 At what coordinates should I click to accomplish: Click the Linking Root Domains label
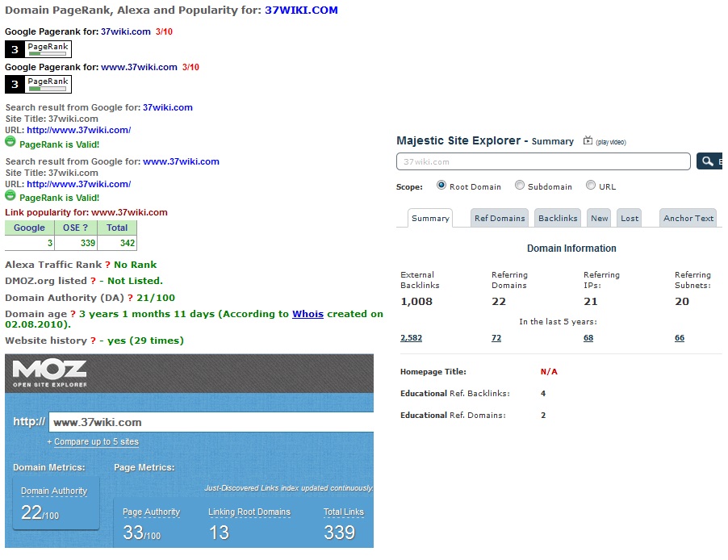tap(249, 512)
